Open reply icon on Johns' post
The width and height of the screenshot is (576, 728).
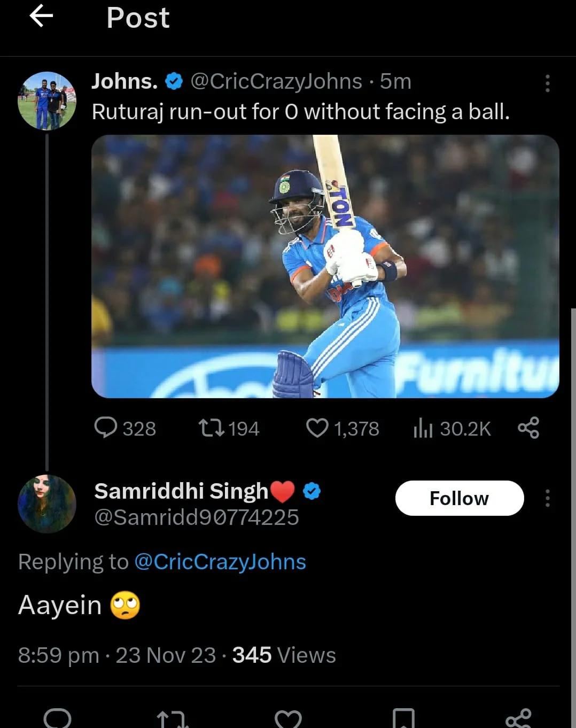[x=106, y=428]
